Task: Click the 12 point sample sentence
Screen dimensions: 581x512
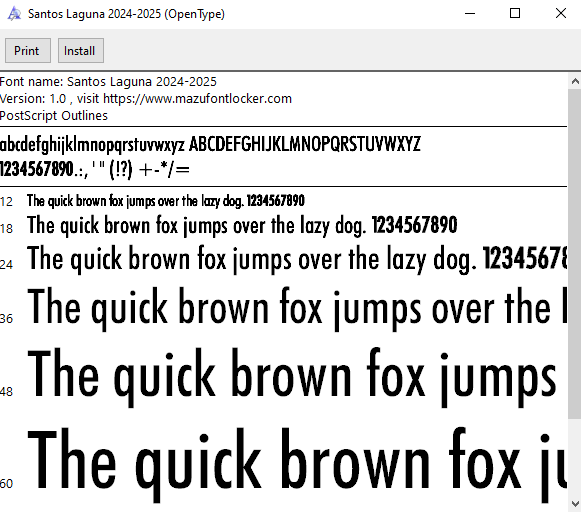Action: point(166,201)
